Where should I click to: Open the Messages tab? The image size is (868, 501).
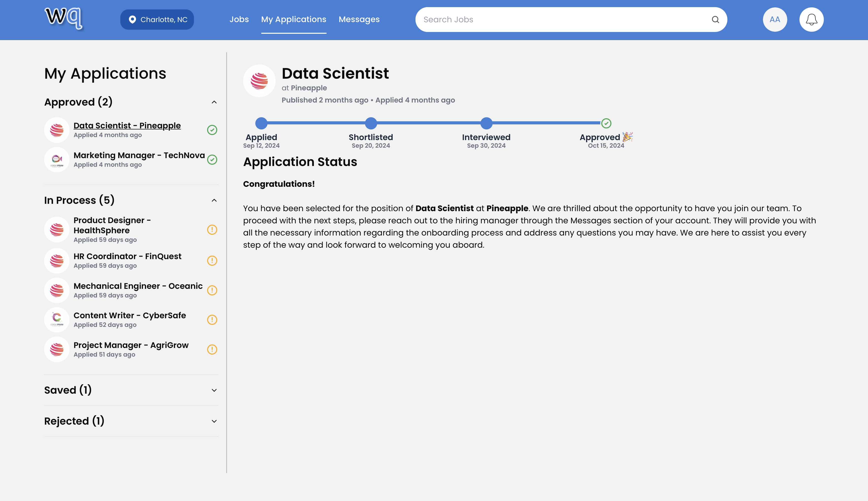[x=359, y=20]
